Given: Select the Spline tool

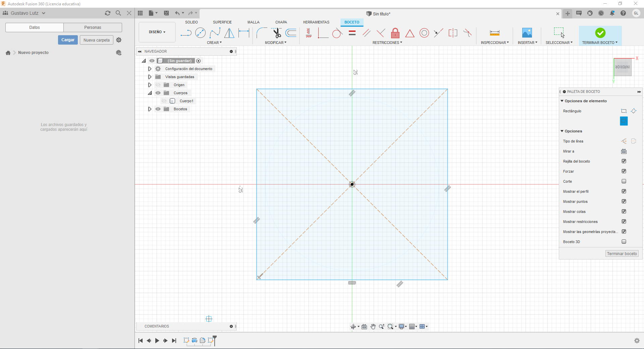Looking at the screenshot, I should [215, 33].
